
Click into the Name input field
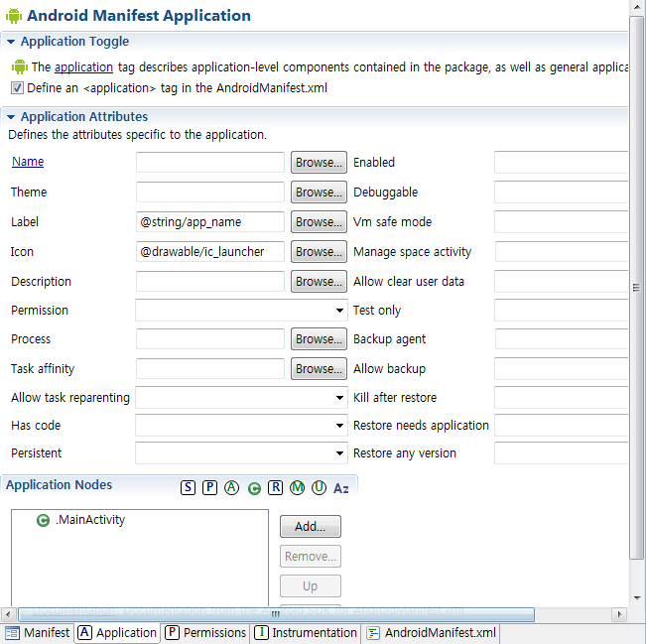coord(210,163)
